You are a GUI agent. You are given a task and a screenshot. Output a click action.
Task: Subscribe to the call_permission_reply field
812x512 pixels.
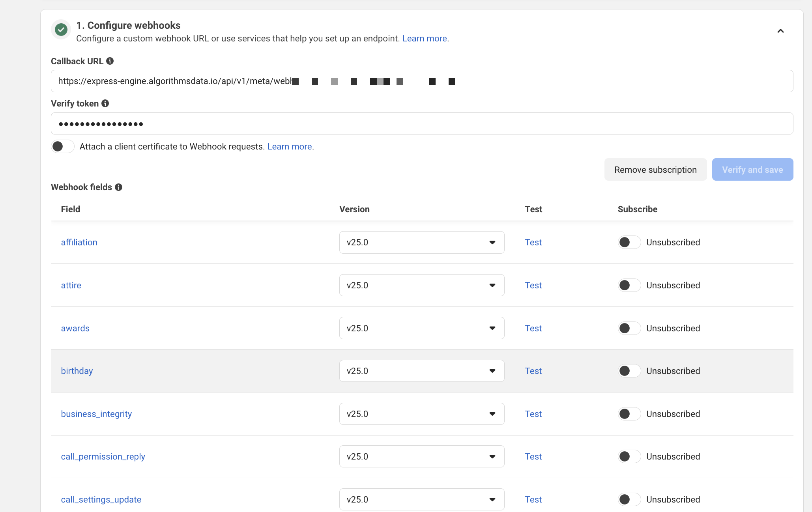[629, 456]
